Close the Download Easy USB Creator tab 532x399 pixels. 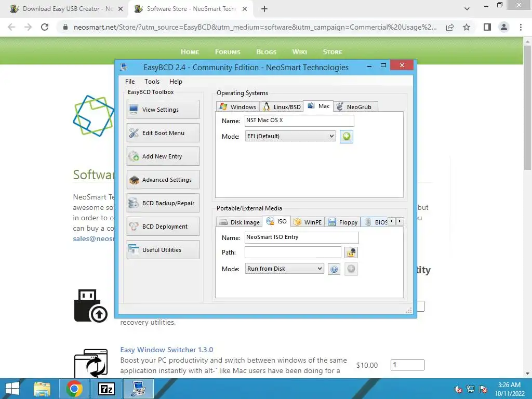pos(121,9)
